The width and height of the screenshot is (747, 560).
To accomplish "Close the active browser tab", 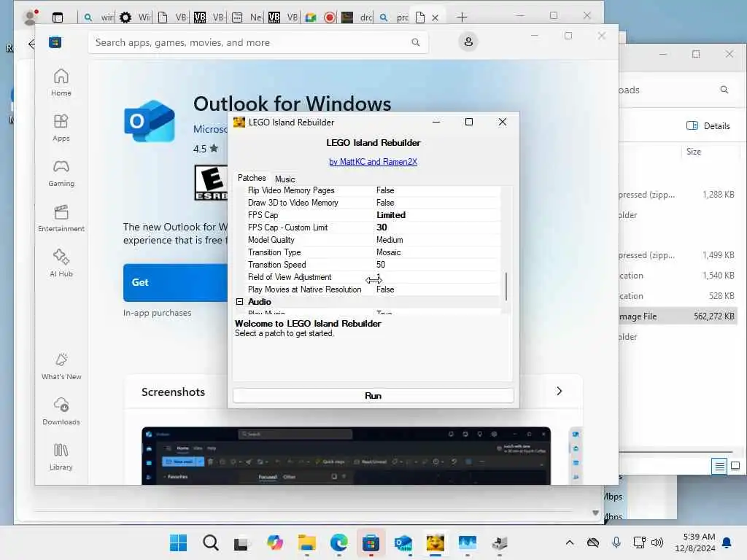I will [435, 17].
